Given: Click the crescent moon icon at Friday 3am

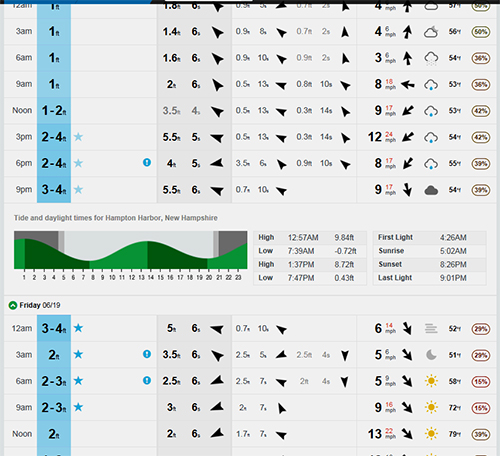Looking at the screenshot, I should (431, 355).
